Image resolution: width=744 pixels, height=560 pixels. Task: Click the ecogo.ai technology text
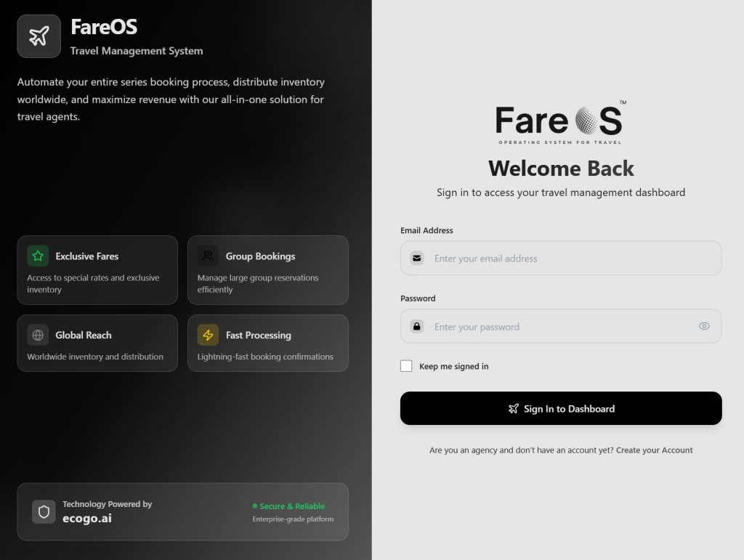(86, 519)
